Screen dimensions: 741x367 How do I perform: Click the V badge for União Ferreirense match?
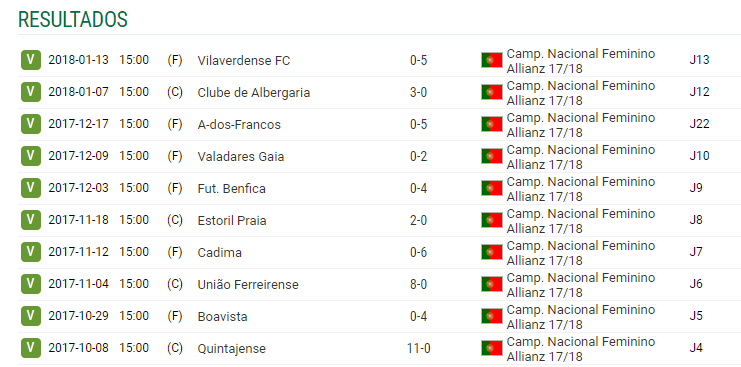(31, 284)
